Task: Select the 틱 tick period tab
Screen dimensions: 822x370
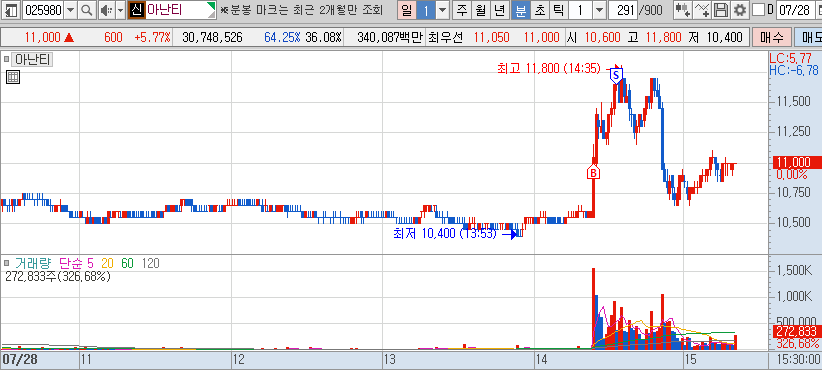Action: click(x=559, y=10)
